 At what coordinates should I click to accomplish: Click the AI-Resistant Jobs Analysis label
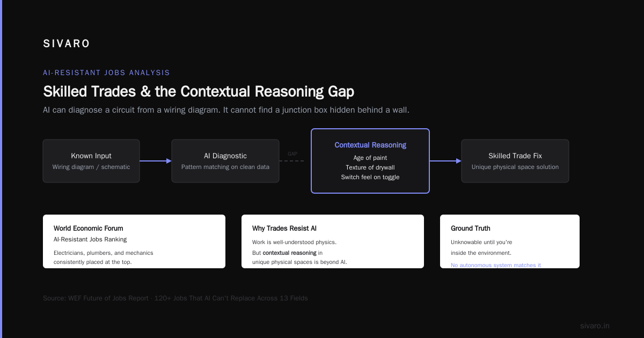[106, 72]
